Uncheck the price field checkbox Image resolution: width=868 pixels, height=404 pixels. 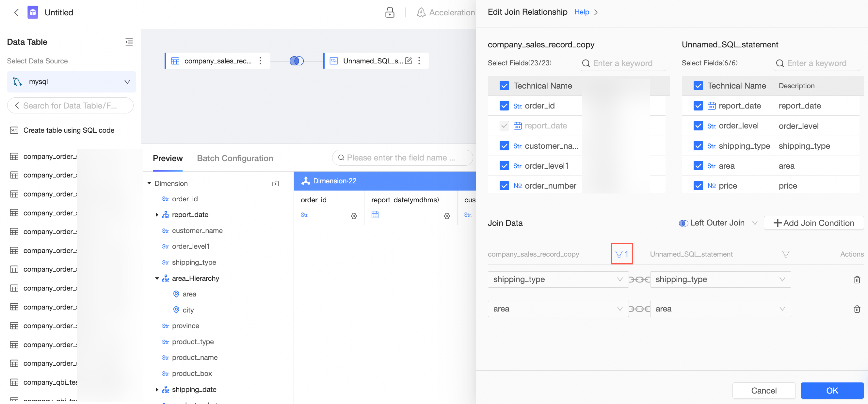click(x=698, y=186)
